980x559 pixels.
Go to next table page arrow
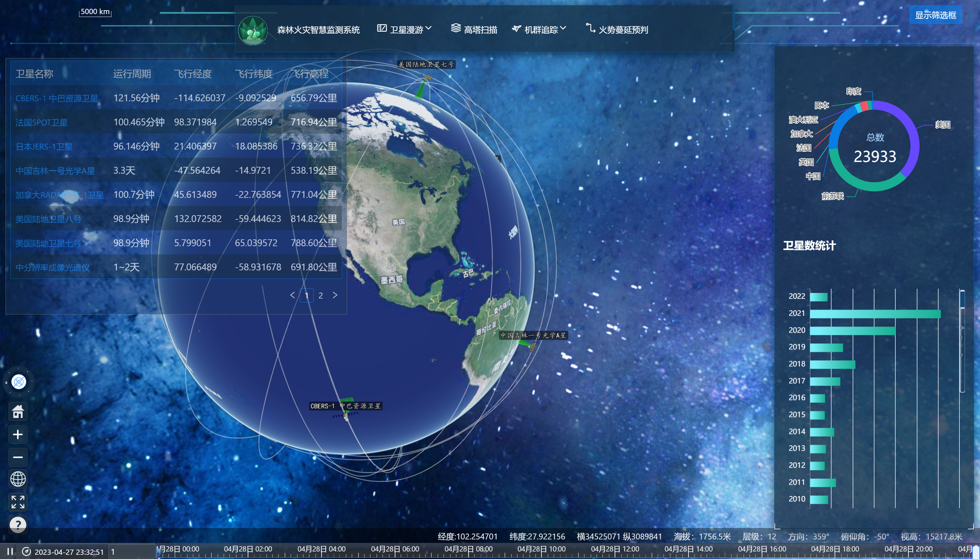(335, 295)
